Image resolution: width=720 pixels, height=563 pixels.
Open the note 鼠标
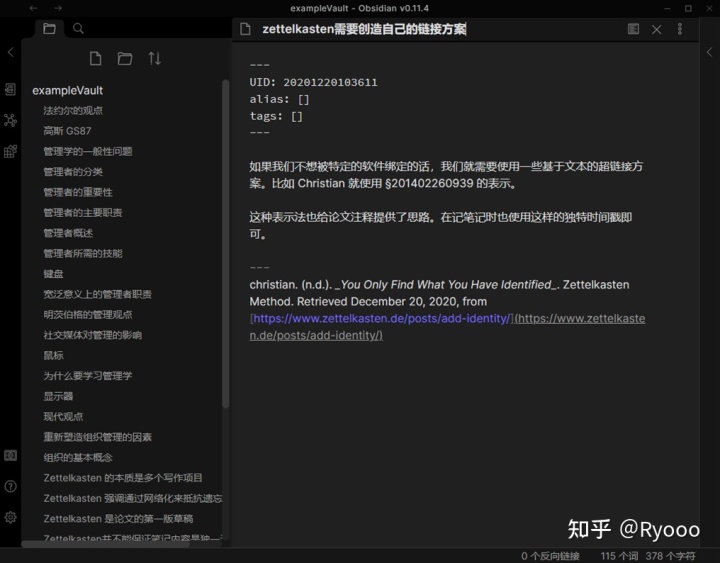(53, 355)
